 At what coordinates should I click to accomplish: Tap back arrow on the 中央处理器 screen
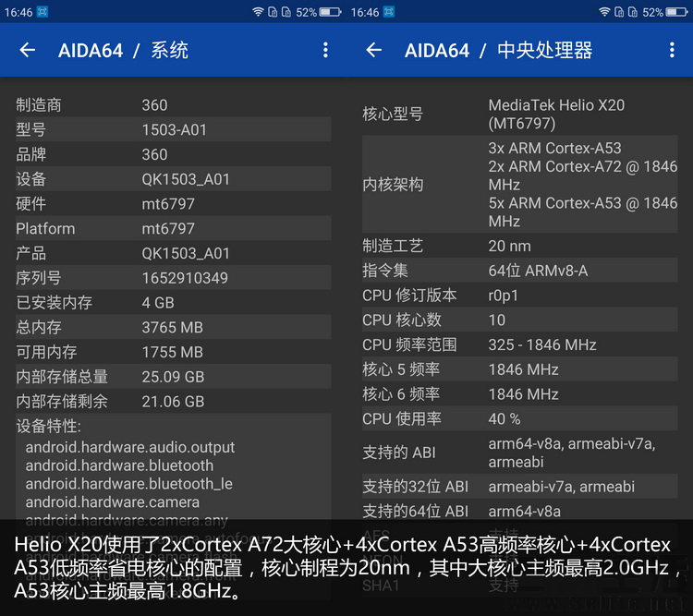pos(374,50)
